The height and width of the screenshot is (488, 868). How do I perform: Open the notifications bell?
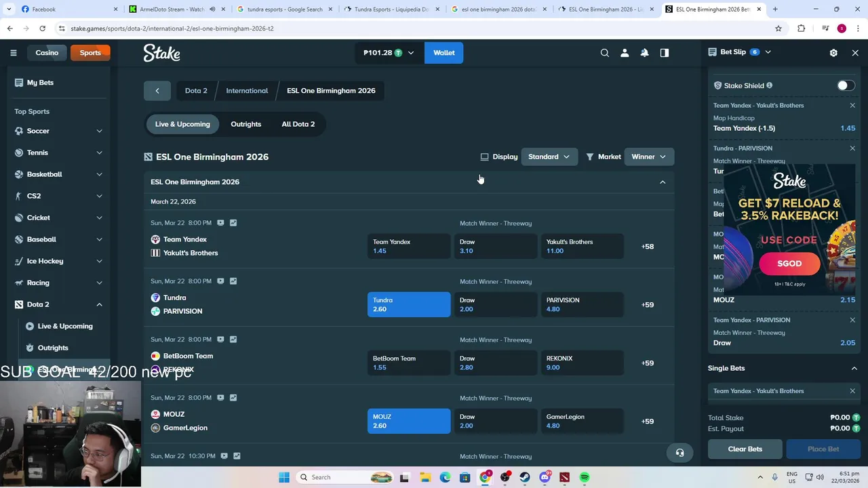click(x=644, y=52)
